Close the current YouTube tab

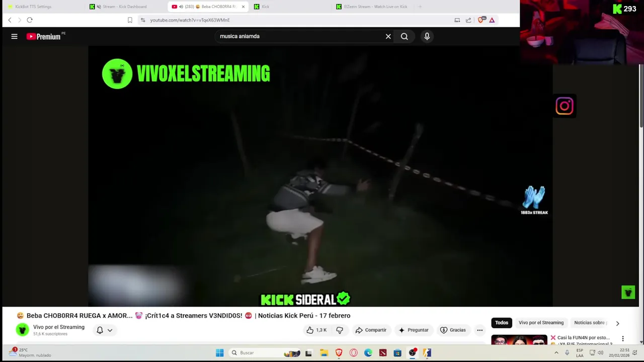coord(243,7)
